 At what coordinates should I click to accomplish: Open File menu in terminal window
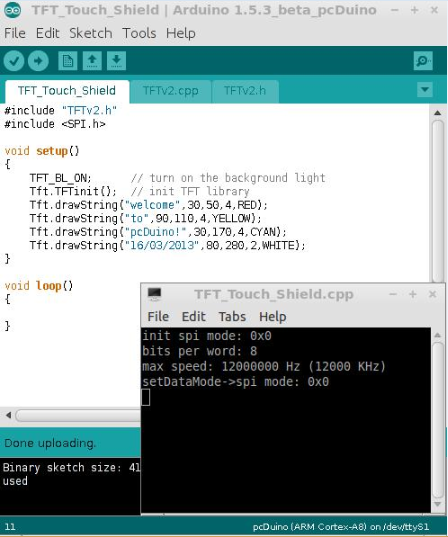[158, 316]
